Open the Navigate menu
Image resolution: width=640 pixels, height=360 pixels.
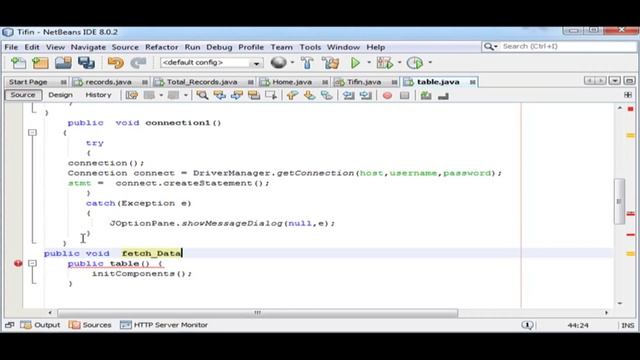coord(88,47)
